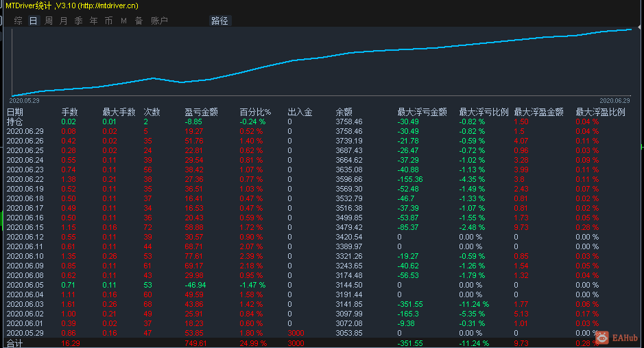Switch to the 综 summary tab

[18, 21]
